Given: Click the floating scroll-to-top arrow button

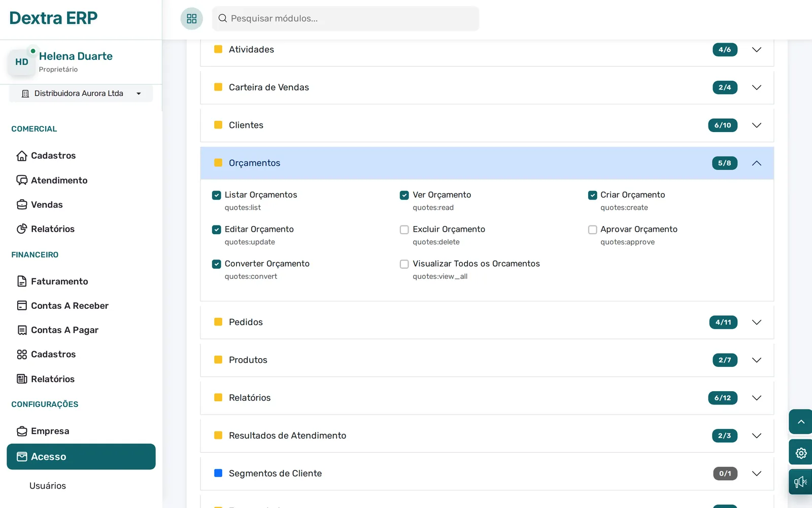Looking at the screenshot, I should 801,422.
